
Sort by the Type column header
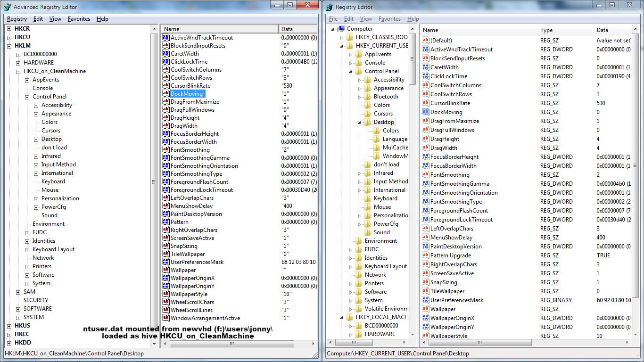[565, 30]
